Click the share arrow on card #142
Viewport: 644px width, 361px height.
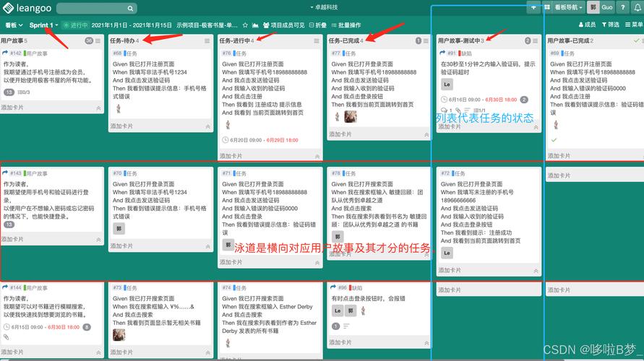(x=5, y=53)
